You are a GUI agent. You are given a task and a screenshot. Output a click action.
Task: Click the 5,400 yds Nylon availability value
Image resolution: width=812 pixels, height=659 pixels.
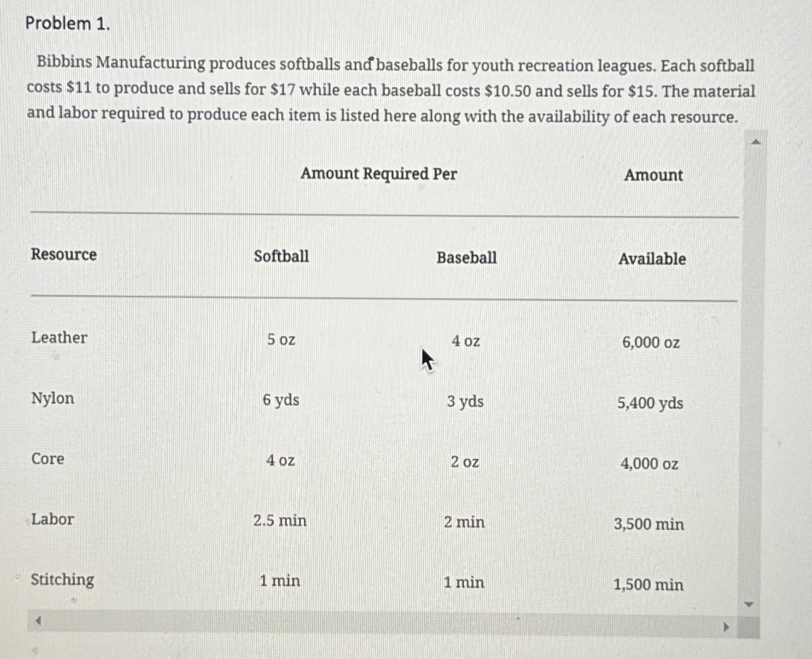(650, 403)
